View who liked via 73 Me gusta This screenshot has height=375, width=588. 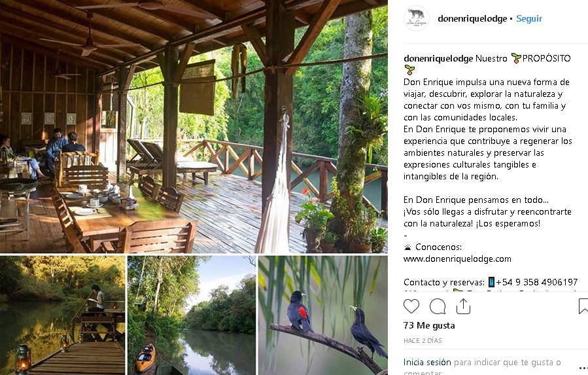point(429,325)
